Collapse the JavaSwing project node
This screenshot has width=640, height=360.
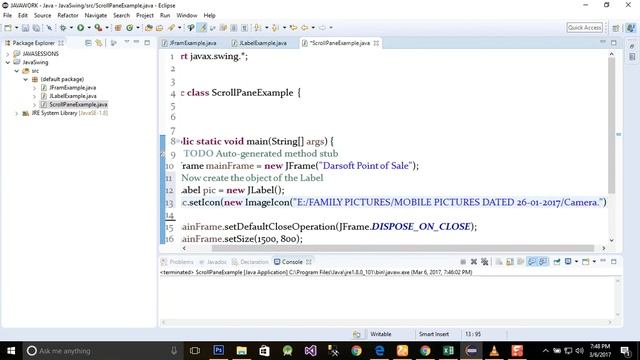click(8, 62)
